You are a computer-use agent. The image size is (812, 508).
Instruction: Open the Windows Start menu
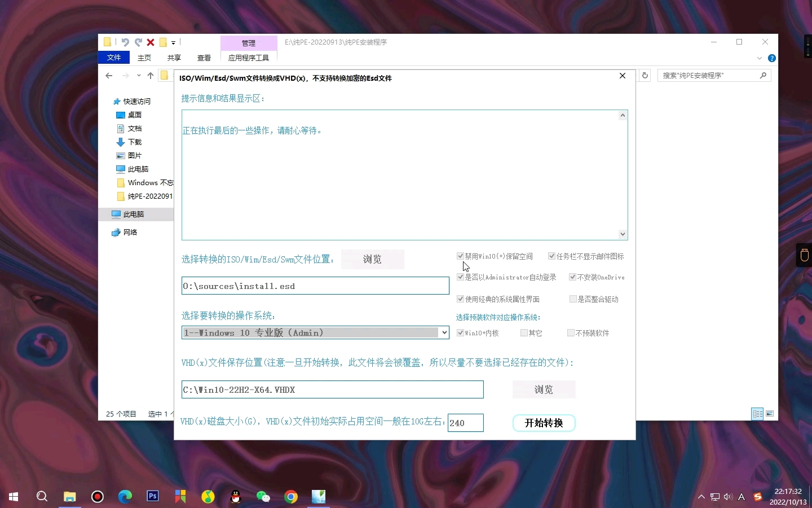click(x=14, y=497)
